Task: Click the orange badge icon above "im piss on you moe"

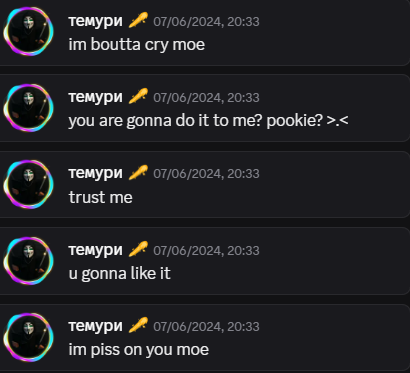Action: pyautogui.click(x=138, y=325)
